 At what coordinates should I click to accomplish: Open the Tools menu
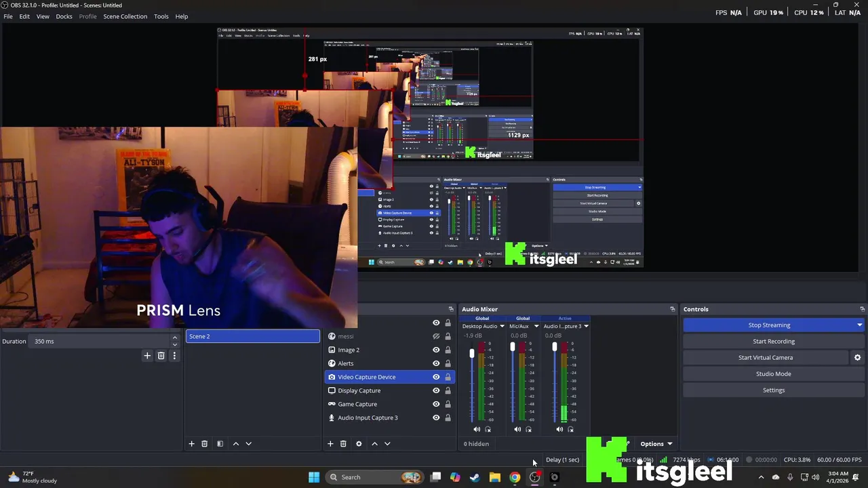coord(161,16)
